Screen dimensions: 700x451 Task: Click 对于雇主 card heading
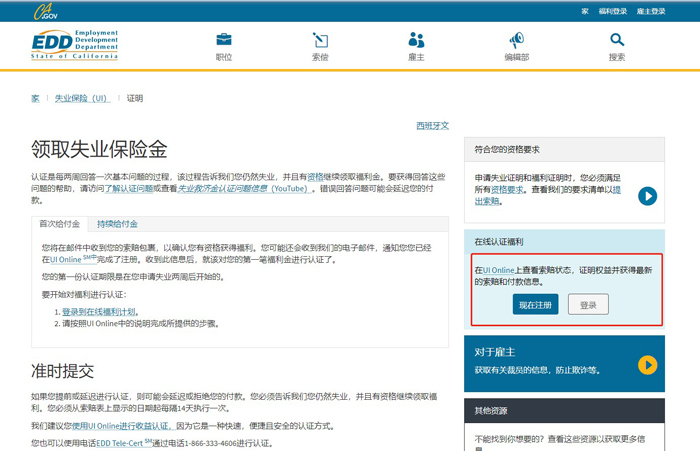tap(495, 352)
